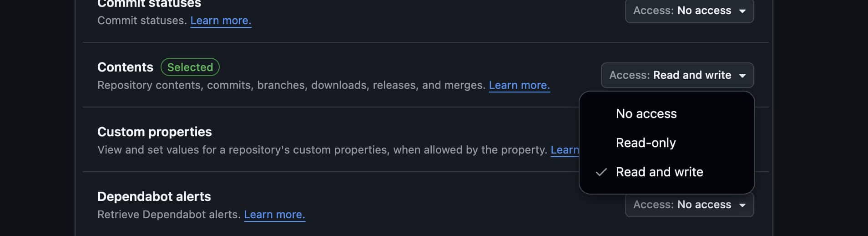Click the green Selected badge
Screen dimensions: 868x236
click(190, 67)
